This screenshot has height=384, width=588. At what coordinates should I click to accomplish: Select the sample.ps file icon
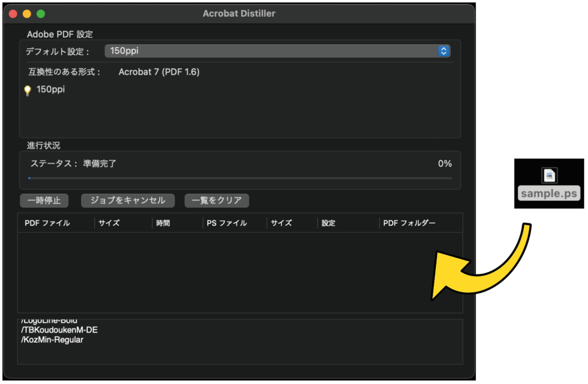coord(550,175)
